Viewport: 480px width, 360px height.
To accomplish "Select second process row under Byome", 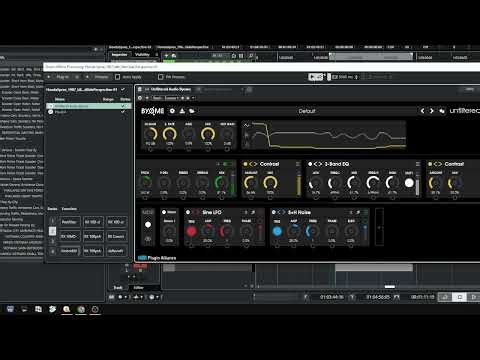I will tap(88, 112).
